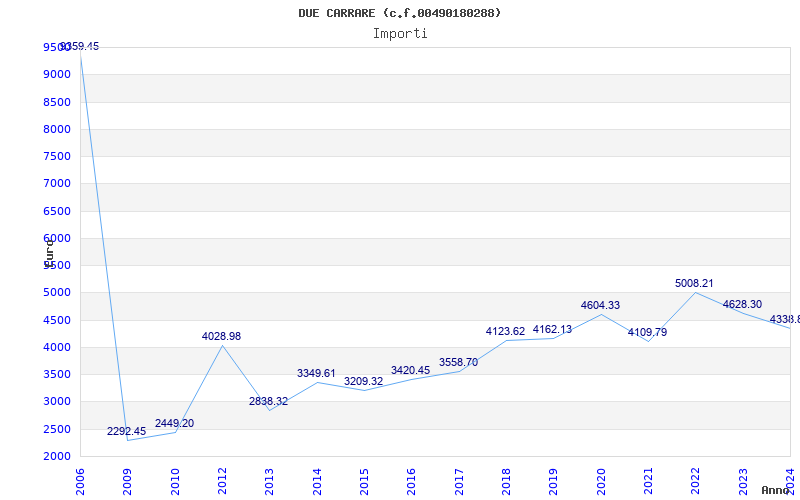Select the 3558.70 data label
Viewport: 800px width, 500px height.
[458, 363]
